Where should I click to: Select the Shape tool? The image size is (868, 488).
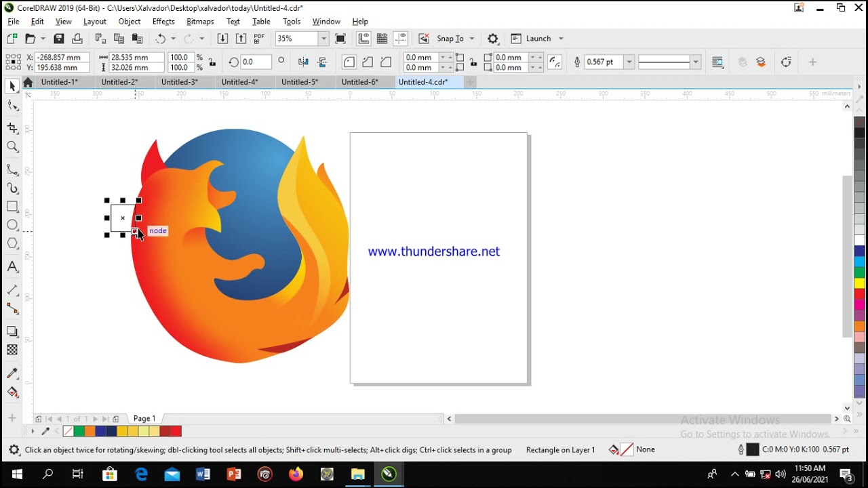[x=12, y=105]
